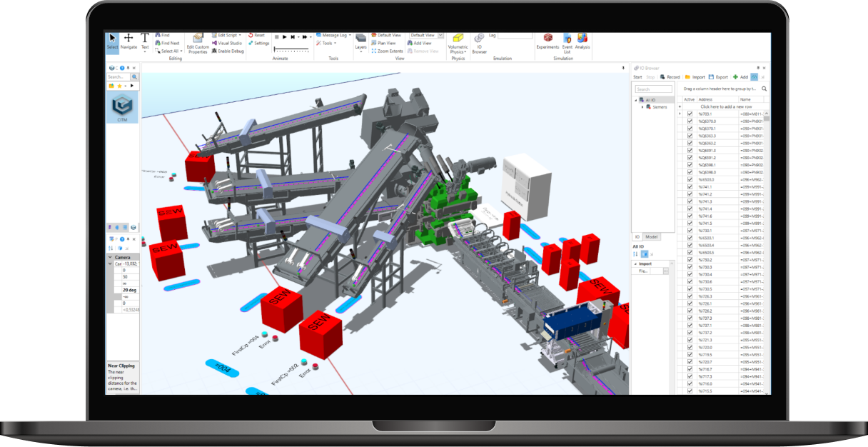The image size is (868, 447).
Task: Switch to the IO tab
Action: point(637,236)
